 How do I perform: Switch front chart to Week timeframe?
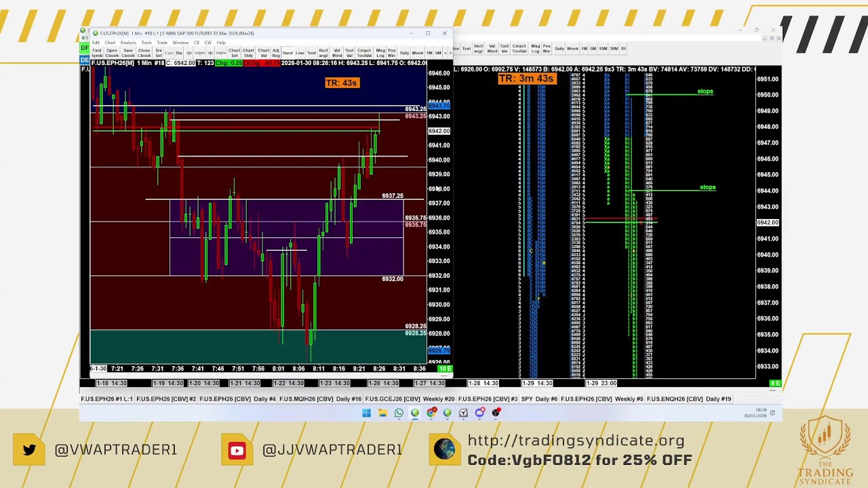[x=418, y=52]
